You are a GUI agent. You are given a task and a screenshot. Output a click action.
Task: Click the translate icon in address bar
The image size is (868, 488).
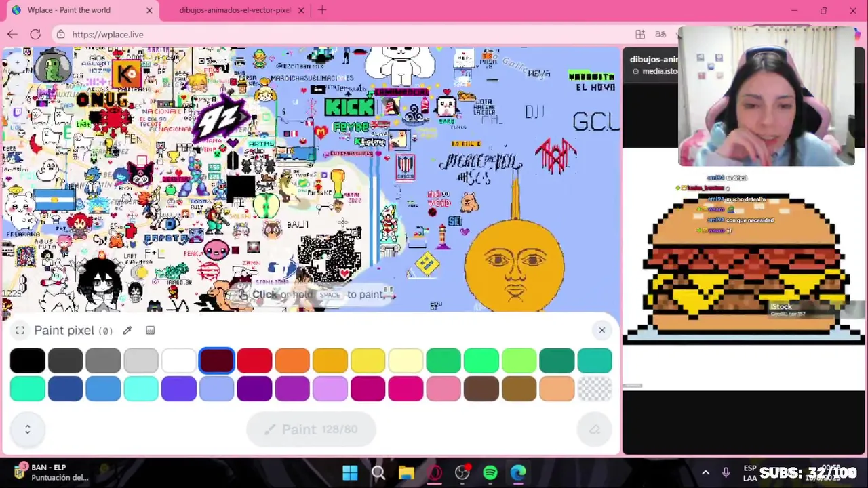click(660, 34)
